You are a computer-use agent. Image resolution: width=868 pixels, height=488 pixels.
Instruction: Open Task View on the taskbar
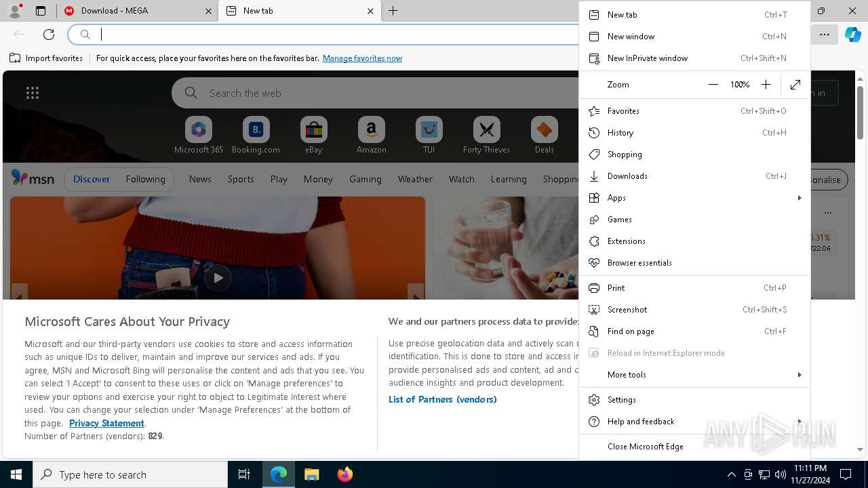click(x=244, y=474)
